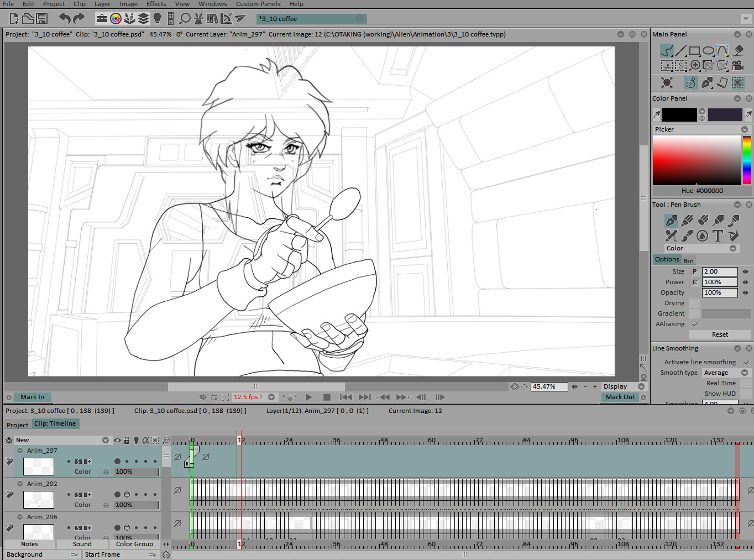Screen dimensions: 754x560
Task: Open the Custom Panels menu
Action: tap(258, 4)
